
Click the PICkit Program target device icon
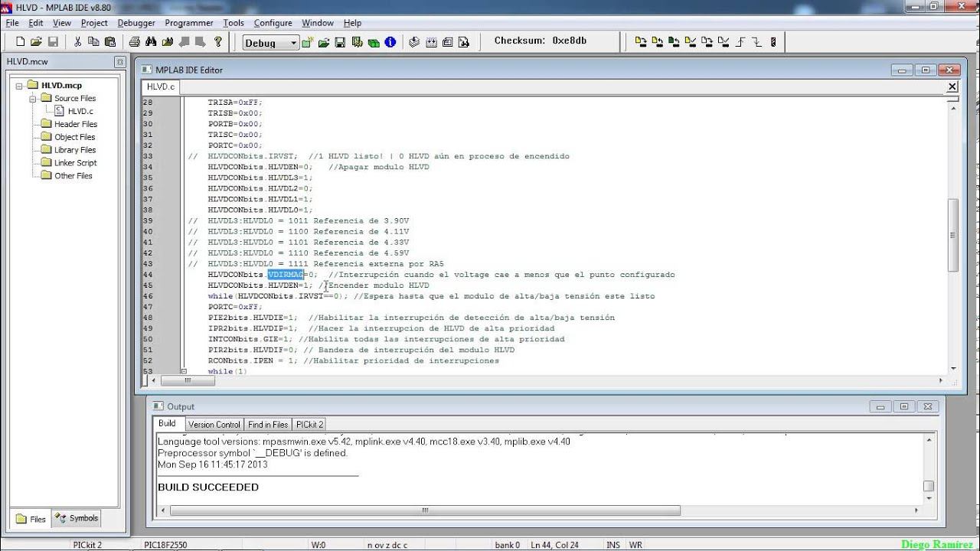[x=641, y=42]
